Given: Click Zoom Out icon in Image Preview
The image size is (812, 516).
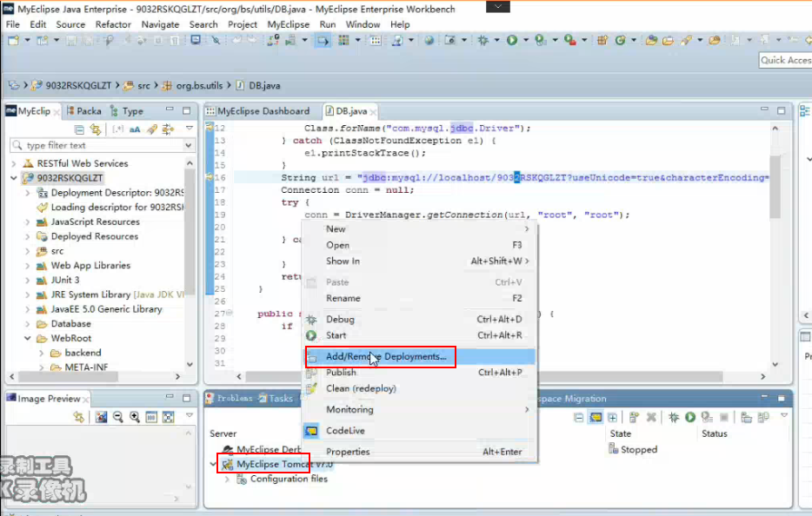Looking at the screenshot, I should pos(117,417).
